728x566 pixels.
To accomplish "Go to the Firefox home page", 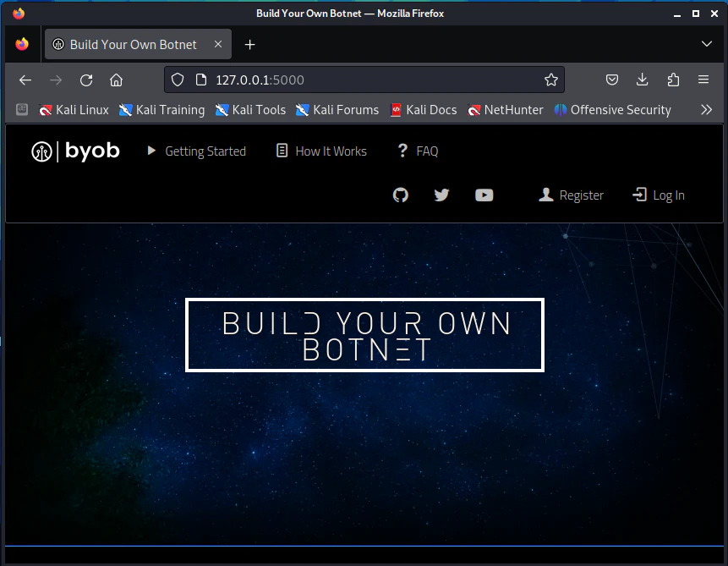I will (116, 80).
